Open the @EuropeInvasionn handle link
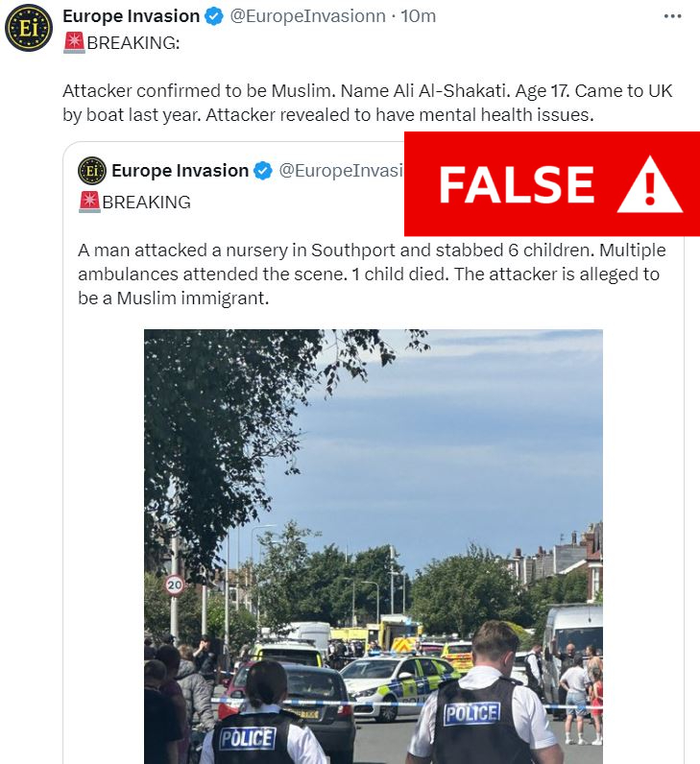Image resolution: width=700 pixels, height=764 pixels. pyautogui.click(x=307, y=16)
